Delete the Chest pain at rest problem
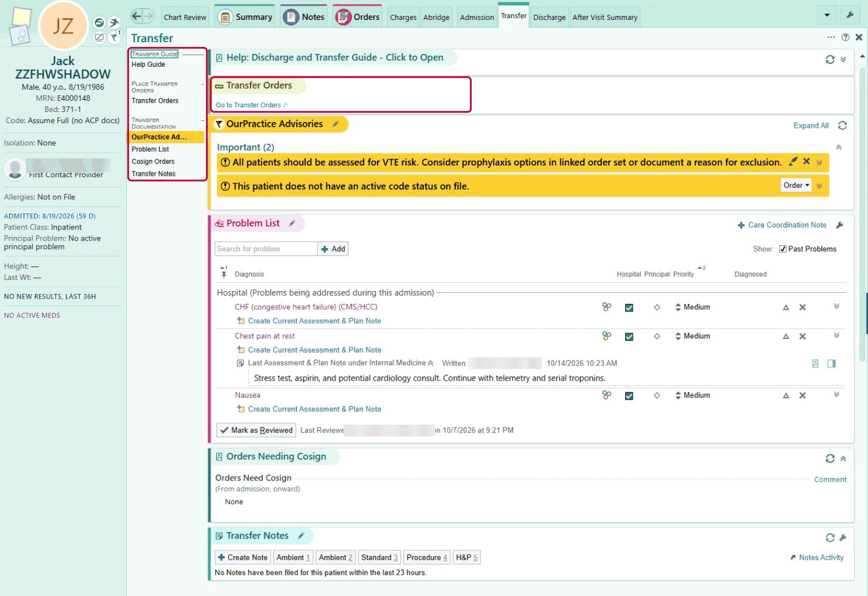Viewport: 868px width, 596px height. (x=802, y=336)
